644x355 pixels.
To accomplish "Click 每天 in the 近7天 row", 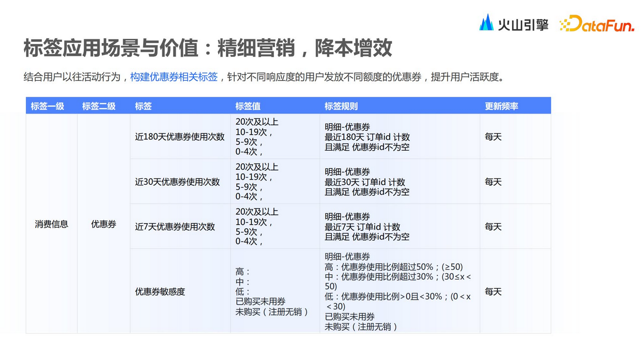I will point(493,227).
